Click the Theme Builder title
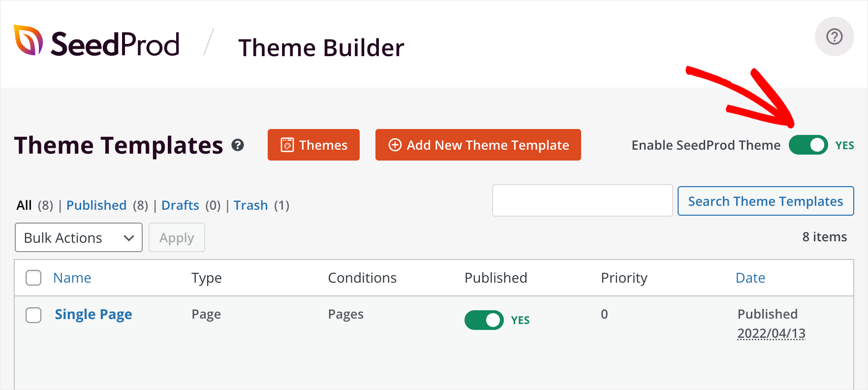 tap(321, 48)
